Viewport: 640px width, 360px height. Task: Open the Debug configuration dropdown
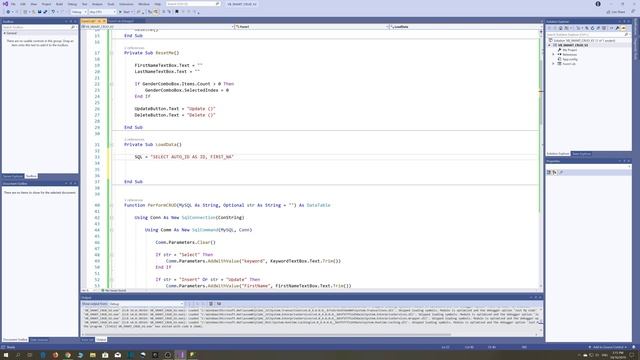78,12
